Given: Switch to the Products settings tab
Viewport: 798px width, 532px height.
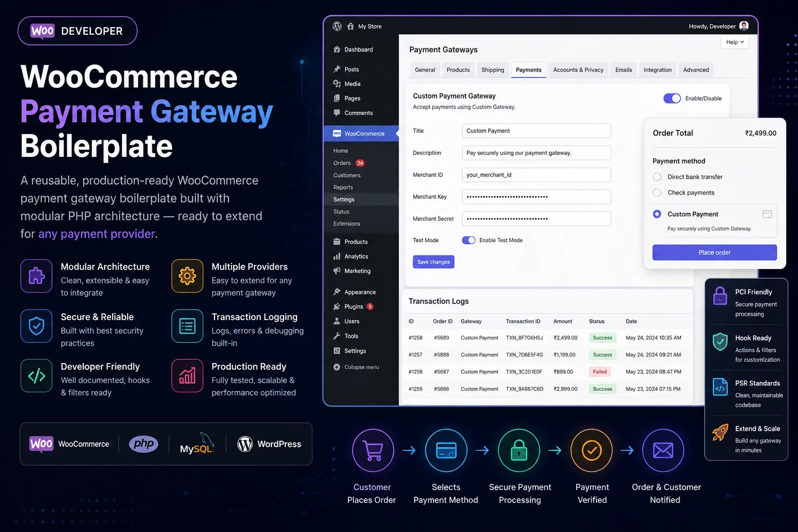Looking at the screenshot, I should coord(458,70).
